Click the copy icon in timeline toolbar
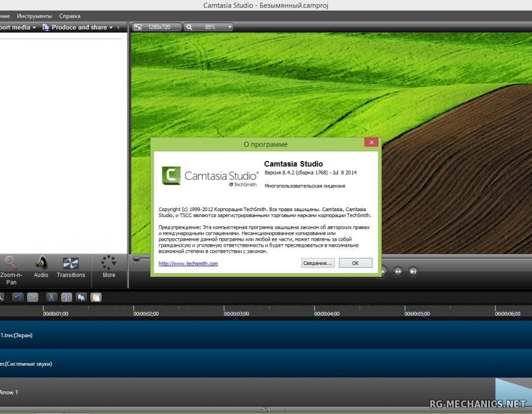Viewport: 532px width, 414px height. [x=81, y=297]
